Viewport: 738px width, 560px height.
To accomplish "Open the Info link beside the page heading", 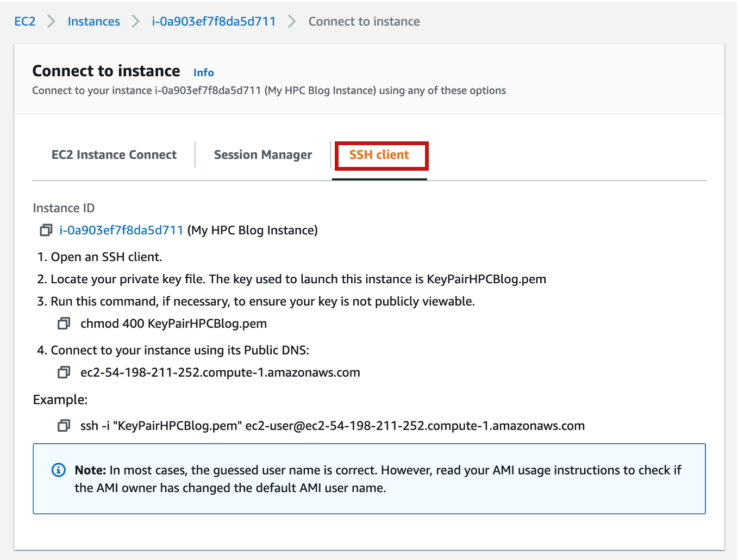I will pos(203,72).
